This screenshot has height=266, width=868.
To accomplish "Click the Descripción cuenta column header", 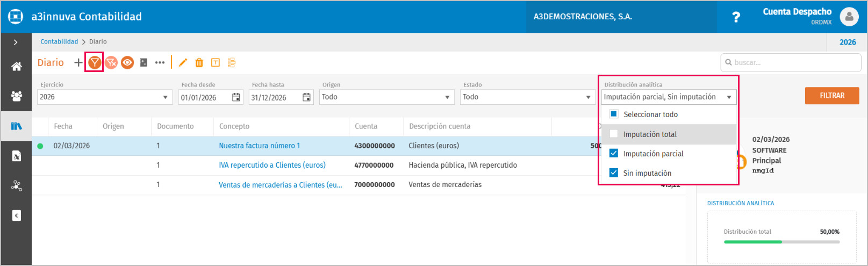I will (x=440, y=126).
